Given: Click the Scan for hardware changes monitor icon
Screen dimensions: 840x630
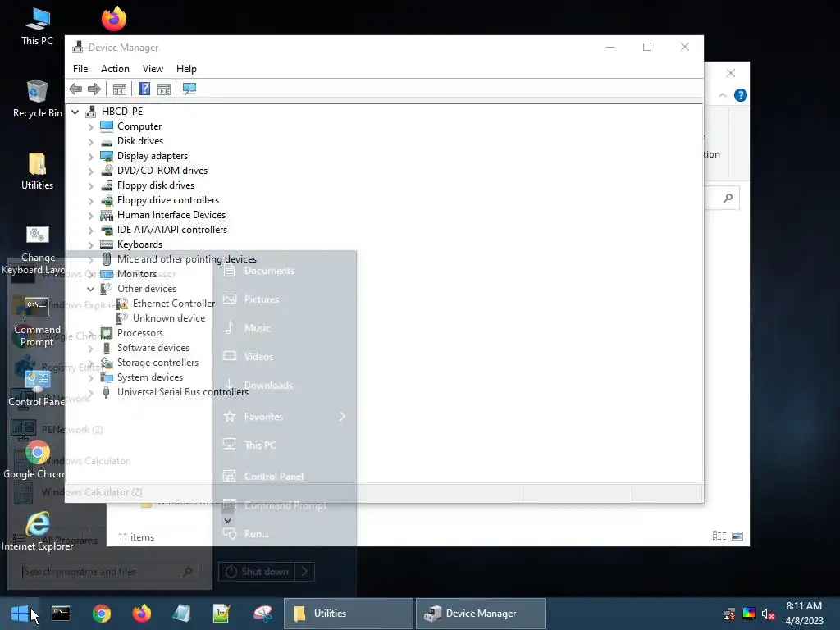Looking at the screenshot, I should pos(189,89).
